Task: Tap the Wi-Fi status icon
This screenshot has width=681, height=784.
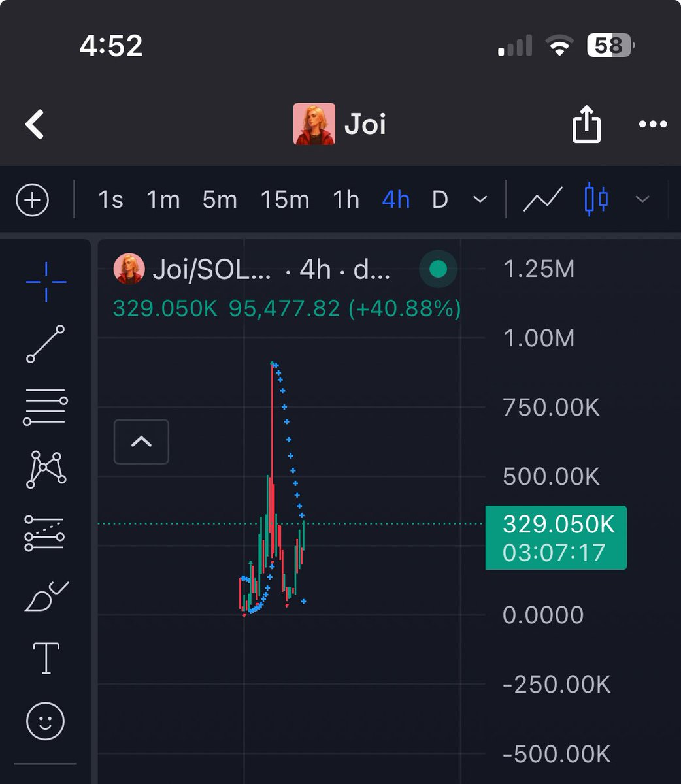Action: [559, 46]
